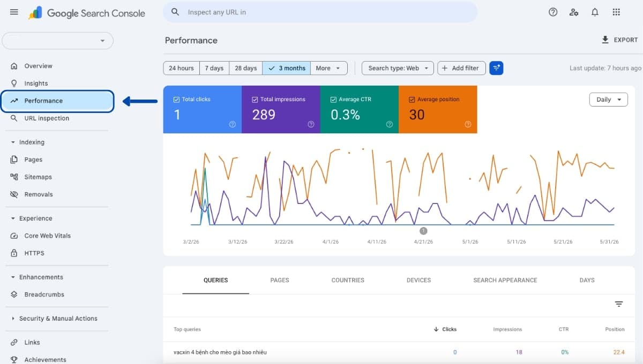Switch to the DAYS tab

[x=587, y=280]
